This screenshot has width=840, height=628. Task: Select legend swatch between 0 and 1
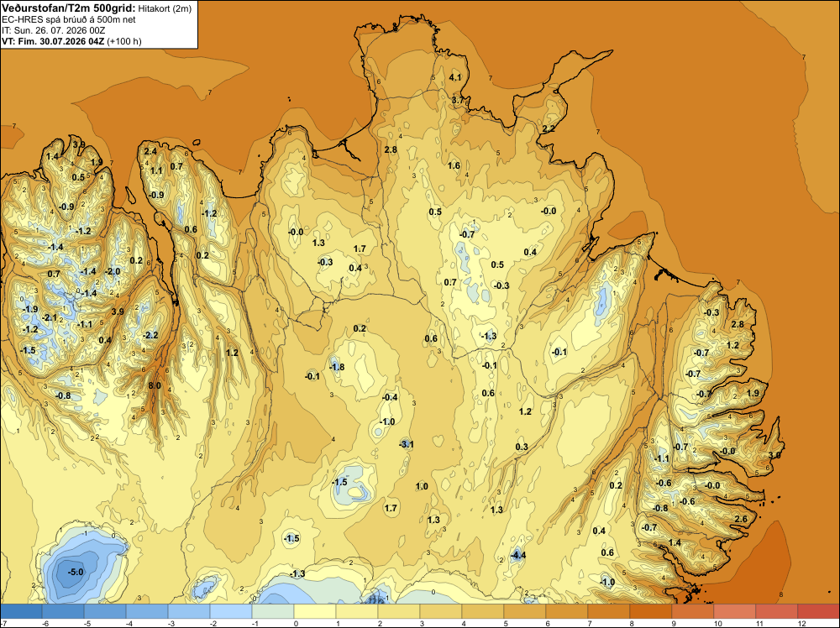coord(315,611)
